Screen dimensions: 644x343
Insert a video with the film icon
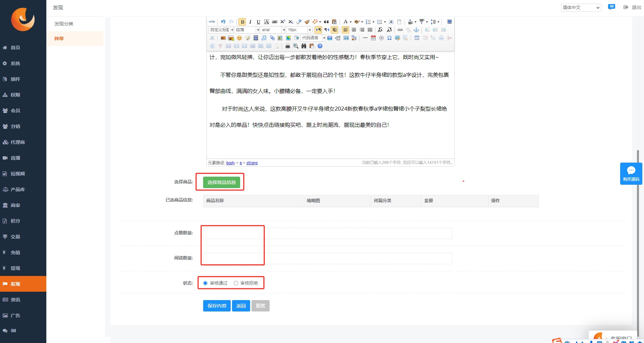tap(256, 38)
